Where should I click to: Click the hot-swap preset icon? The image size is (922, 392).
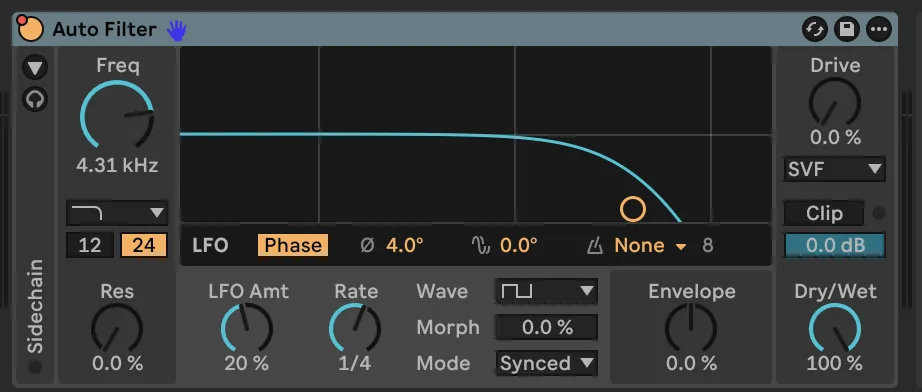(814, 29)
